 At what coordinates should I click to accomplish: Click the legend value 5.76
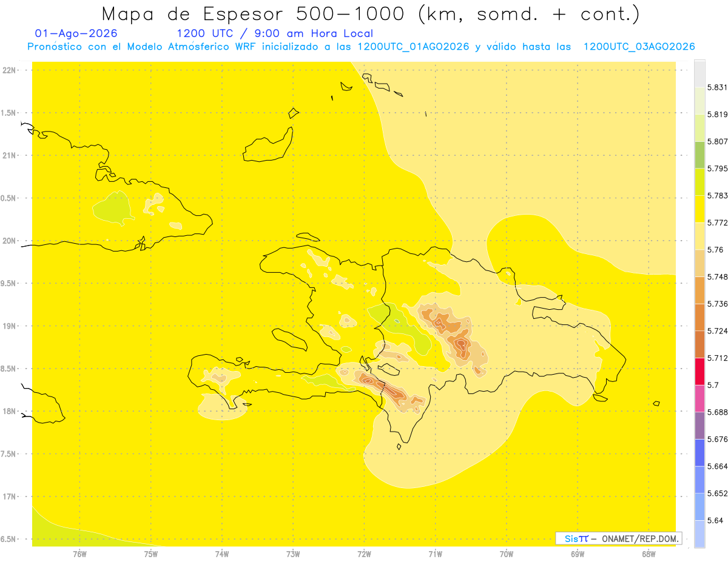tap(715, 250)
